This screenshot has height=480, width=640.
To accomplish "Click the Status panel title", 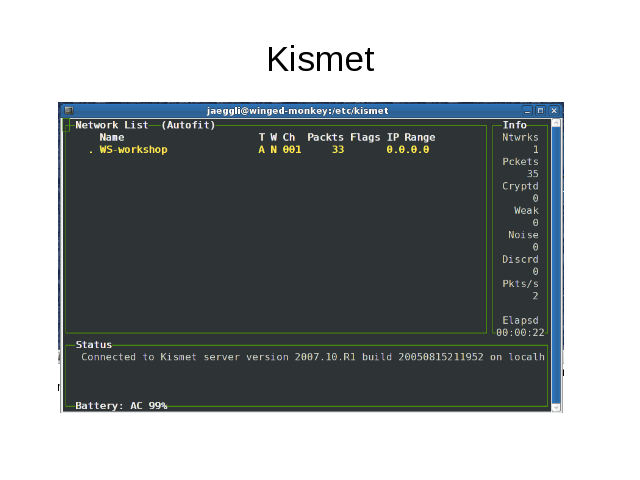I will pyautogui.click(x=94, y=344).
